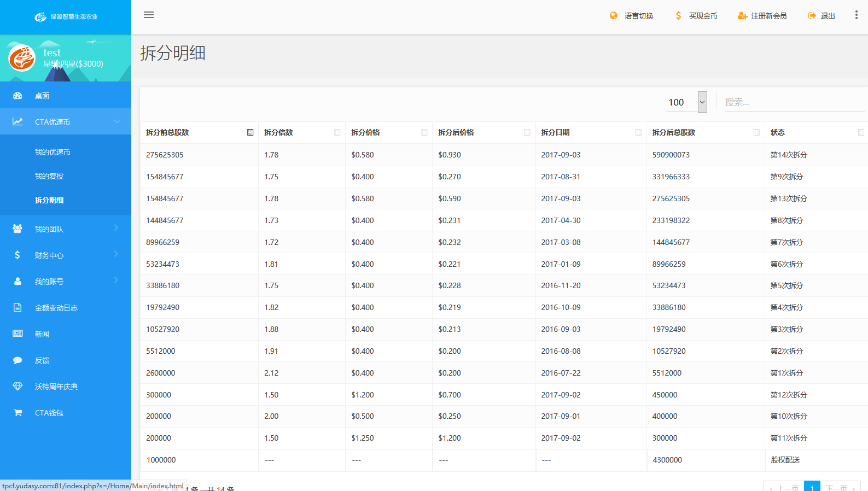Image resolution: width=868 pixels, height=491 pixels.
Task: Click the shopping cart icon for CTA钱包
Action: (x=18, y=413)
